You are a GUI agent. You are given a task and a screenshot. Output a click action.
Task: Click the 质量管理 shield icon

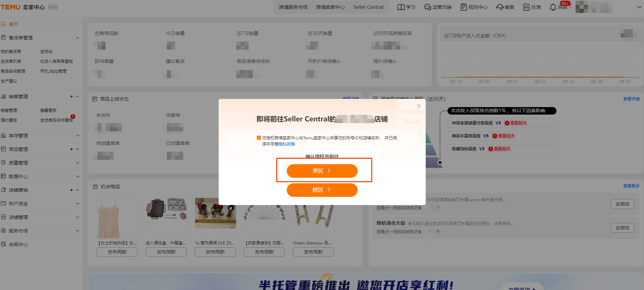(x=3, y=163)
